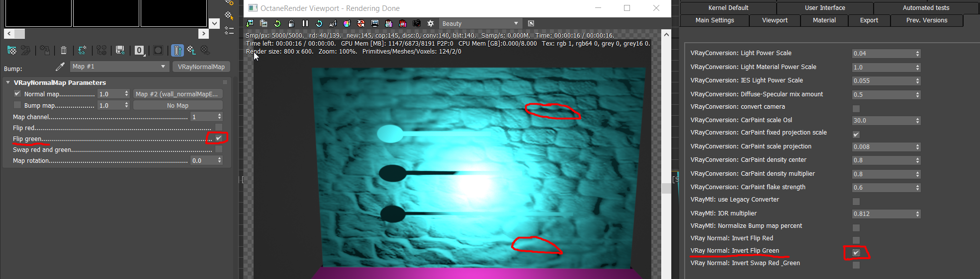
Task: Click Map rotation spinner arrows
Action: (220, 160)
